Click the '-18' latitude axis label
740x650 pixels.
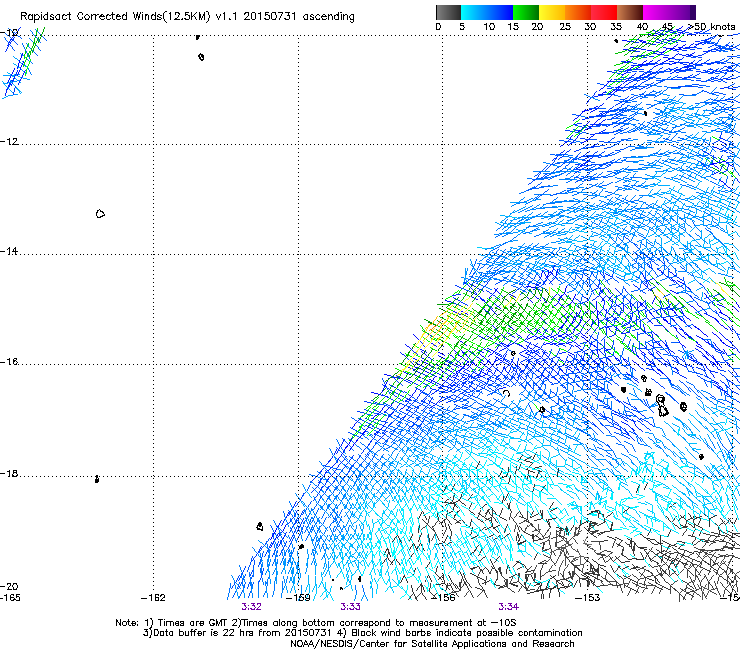9,473
